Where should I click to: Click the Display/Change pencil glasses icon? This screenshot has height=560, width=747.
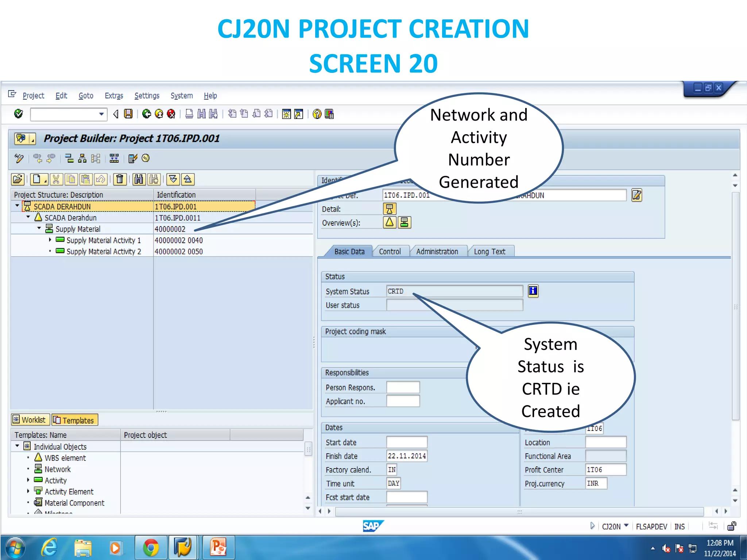click(x=19, y=158)
